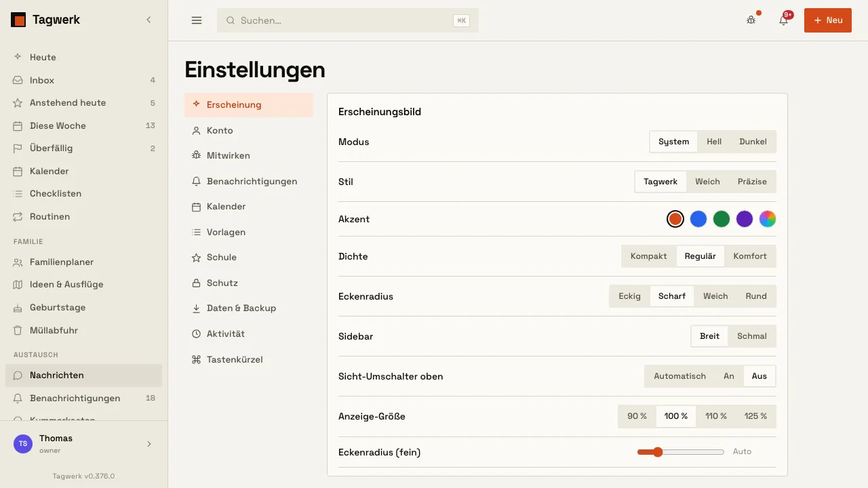Click the Anstehend heute star icon
868x488 pixels.
[18, 103]
